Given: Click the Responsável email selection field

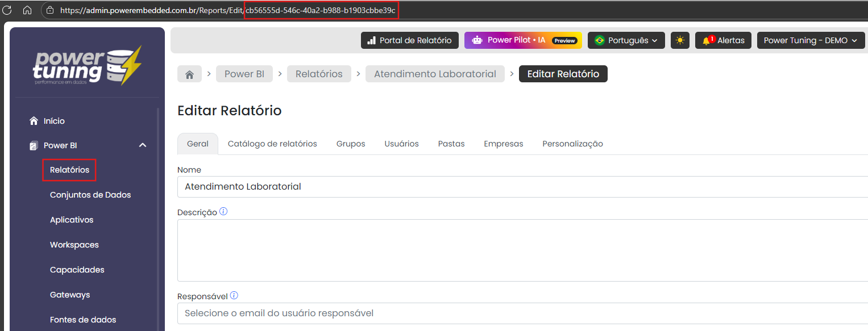Looking at the screenshot, I should tap(512, 313).
